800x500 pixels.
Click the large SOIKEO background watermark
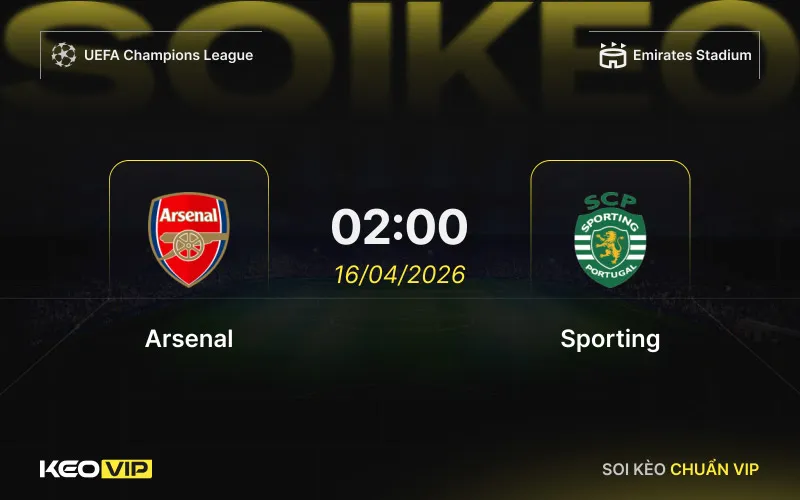coord(400,51)
